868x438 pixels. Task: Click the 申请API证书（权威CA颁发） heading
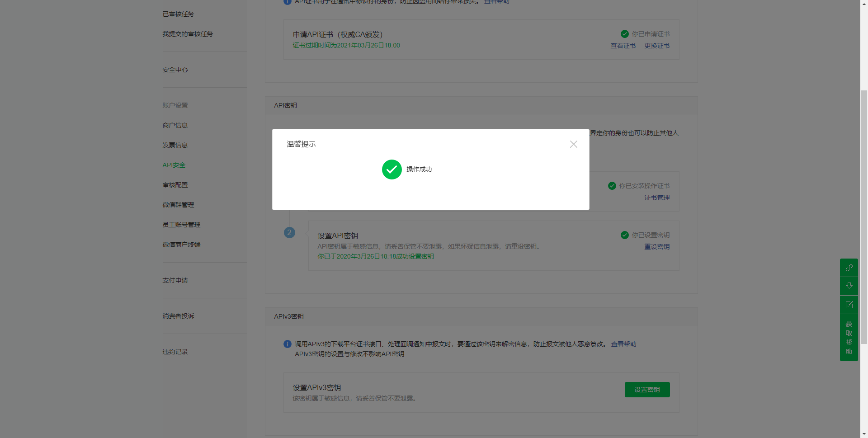click(338, 34)
